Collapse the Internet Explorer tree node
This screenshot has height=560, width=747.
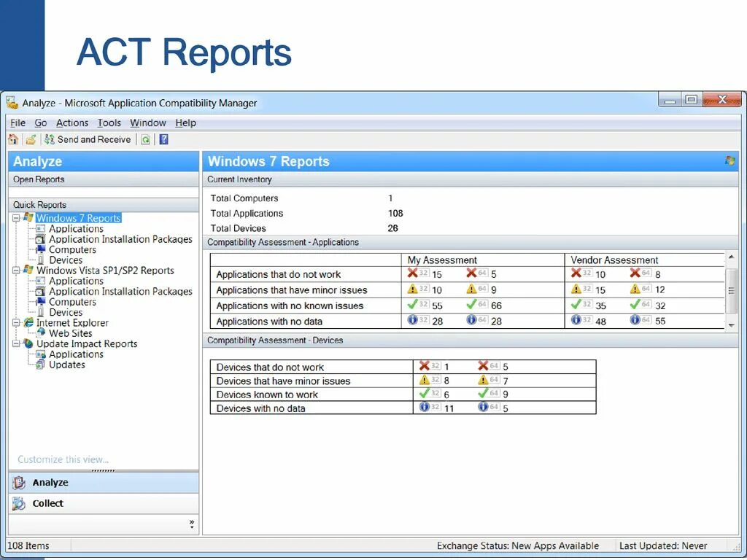tap(16, 323)
